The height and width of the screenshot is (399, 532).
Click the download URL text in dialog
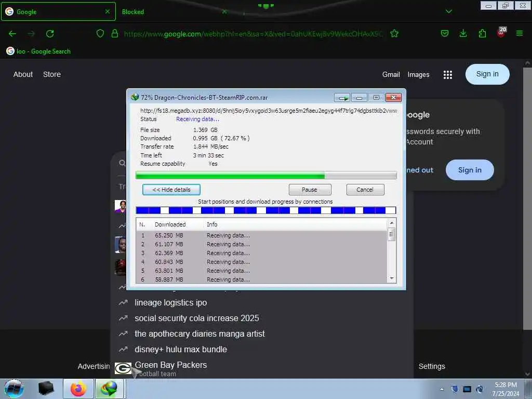(269, 111)
